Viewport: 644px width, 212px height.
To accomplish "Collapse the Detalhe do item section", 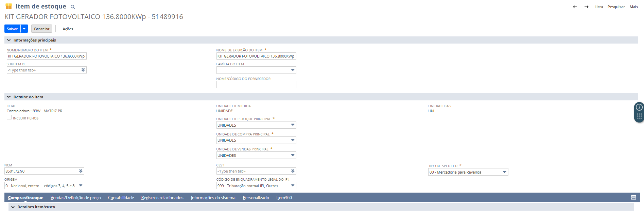I will (x=9, y=97).
